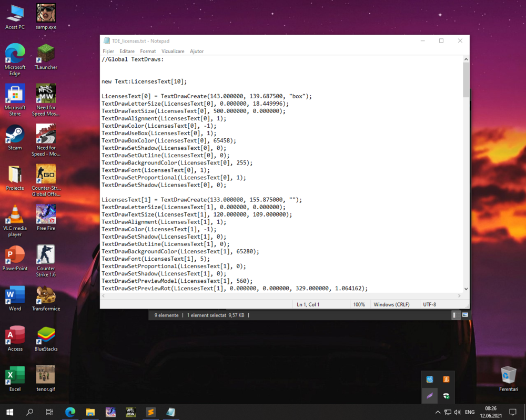Image resolution: width=526 pixels, height=420 pixels.
Task: Click the horizontal scrollbar left arrow
Action: pyautogui.click(x=103, y=295)
